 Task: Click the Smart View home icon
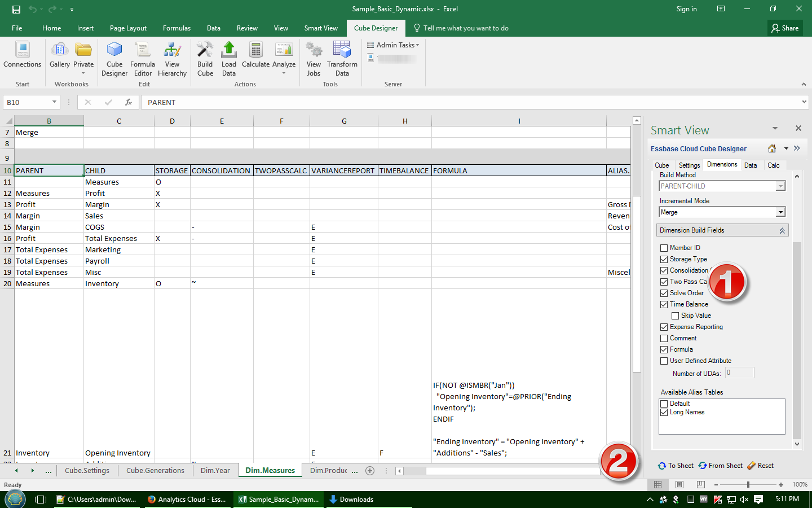[772, 148]
